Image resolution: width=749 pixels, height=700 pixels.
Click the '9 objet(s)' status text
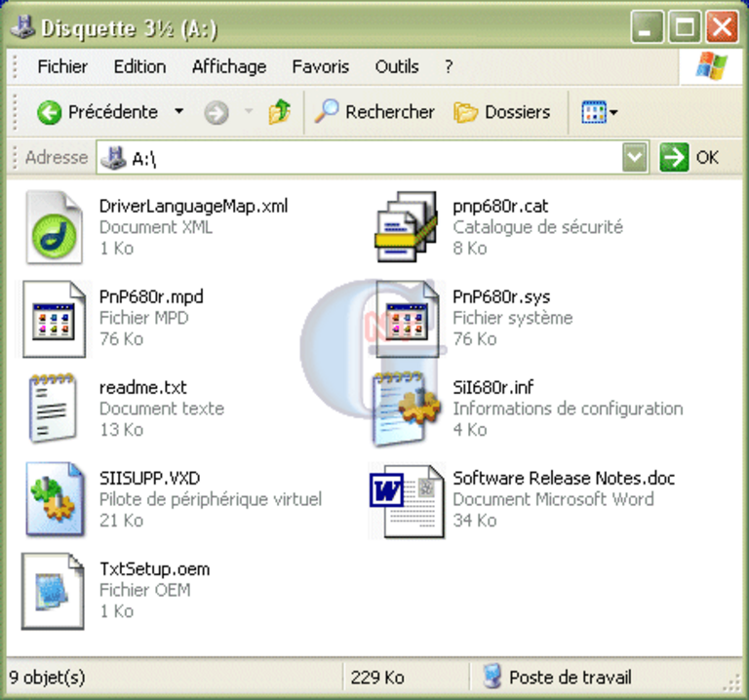pyautogui.click(x=47, y=677)
